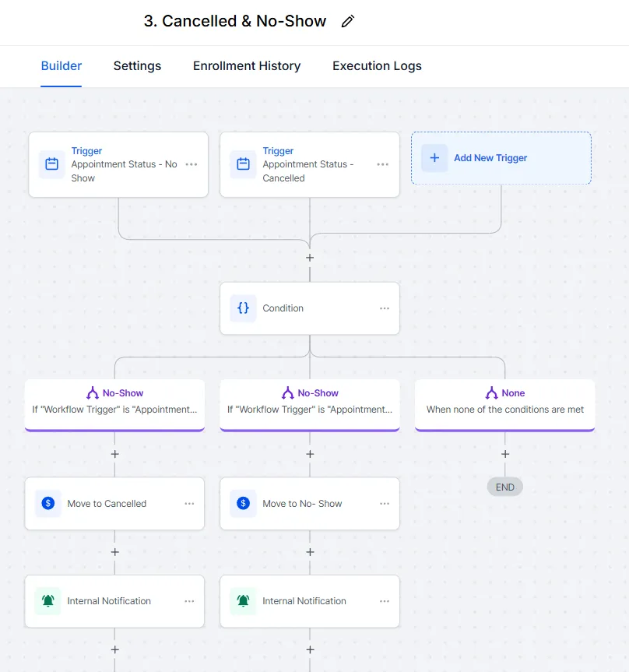Switch to the Settings tab
Viewport: 629px width, 672px height.
pos(137,66)
